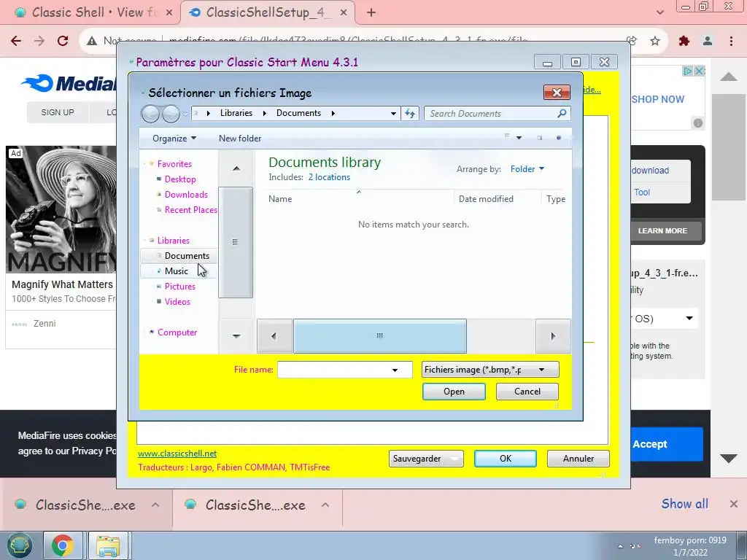The width and height of the screenshot is (747, 560).
Task: Select Downloads in the navigation pane
Action: click(186, 194)
